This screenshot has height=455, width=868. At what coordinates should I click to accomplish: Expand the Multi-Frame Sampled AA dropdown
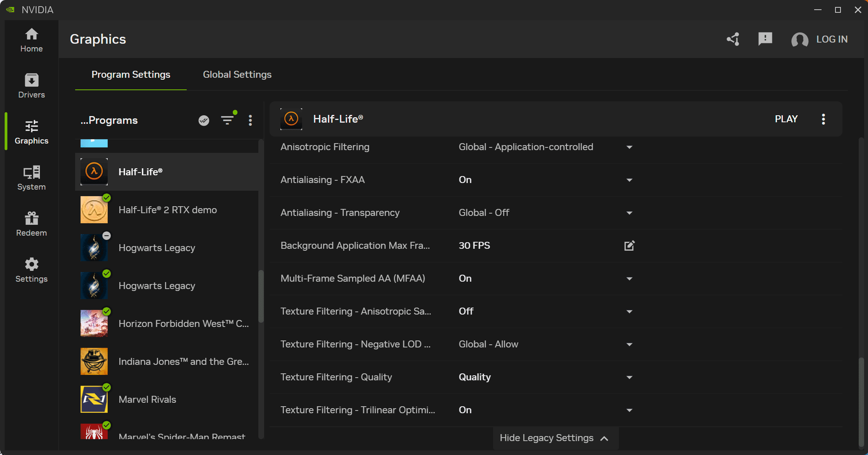click(629, 279)
